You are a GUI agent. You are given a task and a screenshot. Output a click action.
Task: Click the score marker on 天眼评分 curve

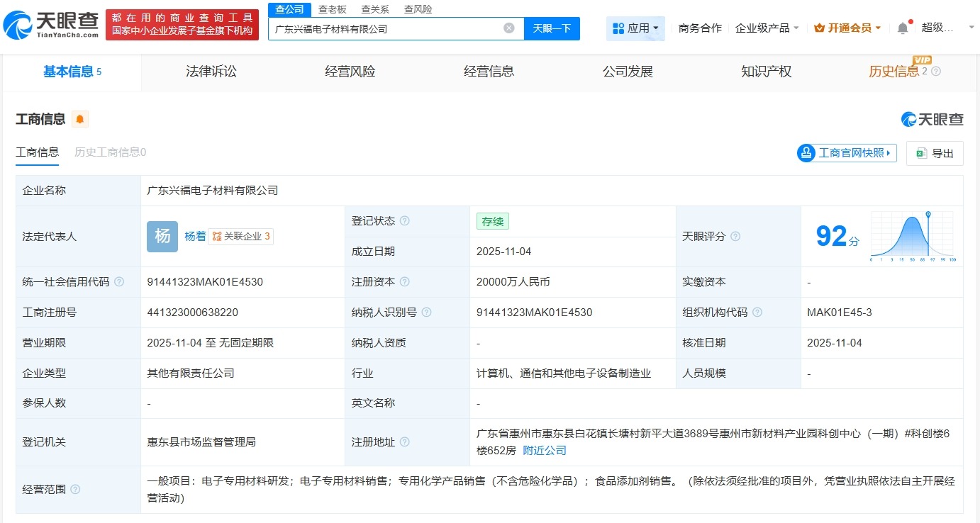tap(928, 213)
